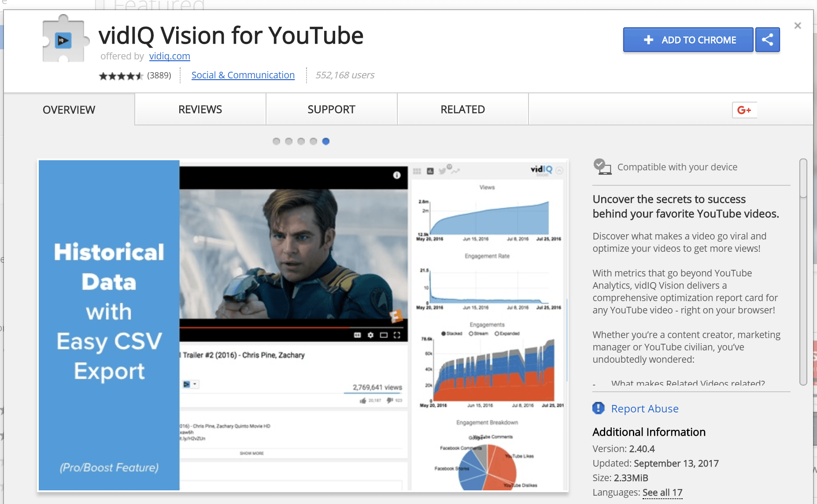Click the description scrollbar thumb
Viewport: 817px width, 504px height.
(x=803, y=178)
